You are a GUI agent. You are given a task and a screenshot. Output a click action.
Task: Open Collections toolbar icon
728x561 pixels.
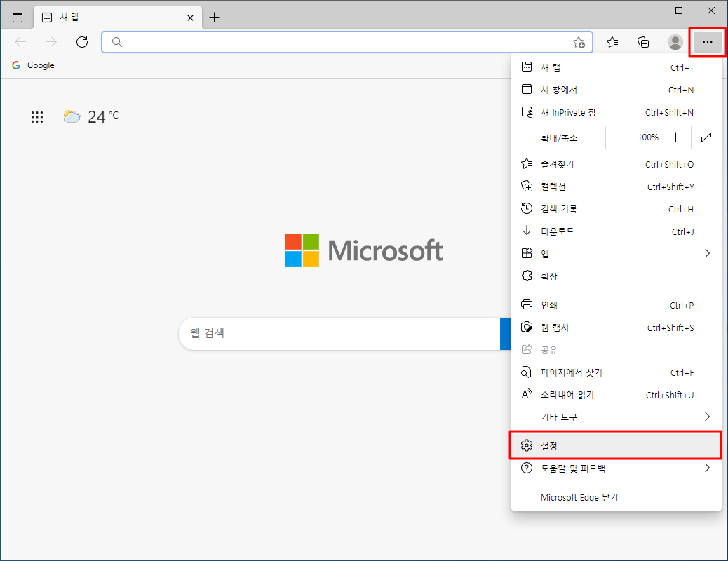click(x=643, y=42)
